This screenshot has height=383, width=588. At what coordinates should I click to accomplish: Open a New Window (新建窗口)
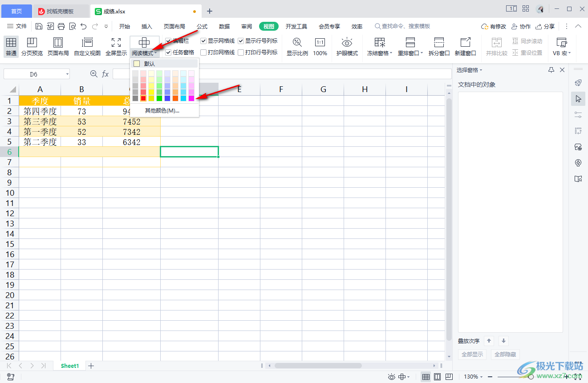pos(466,47)
